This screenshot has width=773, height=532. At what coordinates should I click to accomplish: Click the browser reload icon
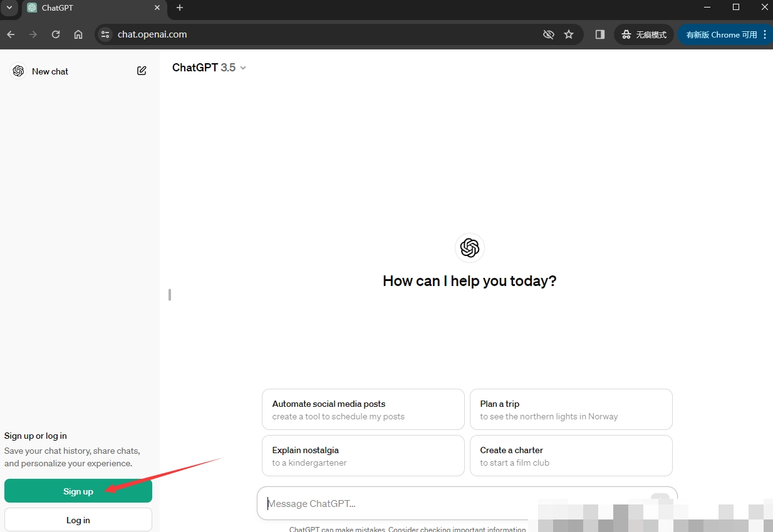[x=56, y=34]
